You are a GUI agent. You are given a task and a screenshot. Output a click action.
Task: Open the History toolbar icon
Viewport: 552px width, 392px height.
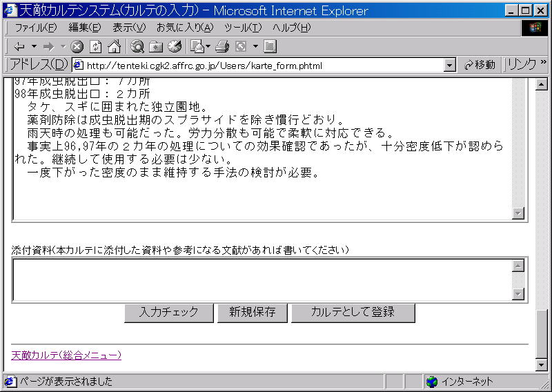pos(174,47)
